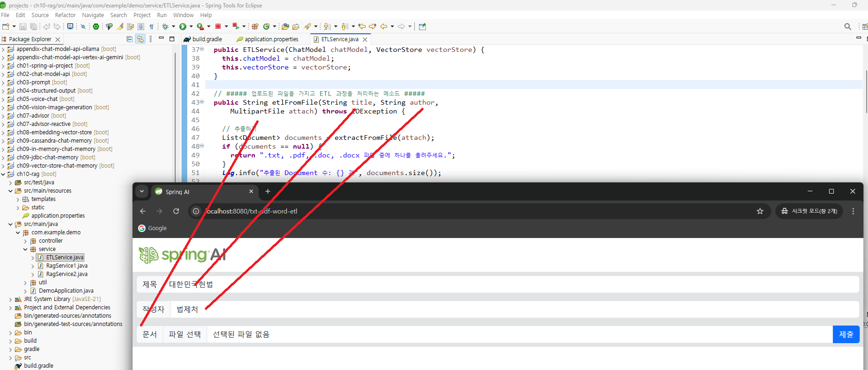Open the Window menu

pos(184,15)
